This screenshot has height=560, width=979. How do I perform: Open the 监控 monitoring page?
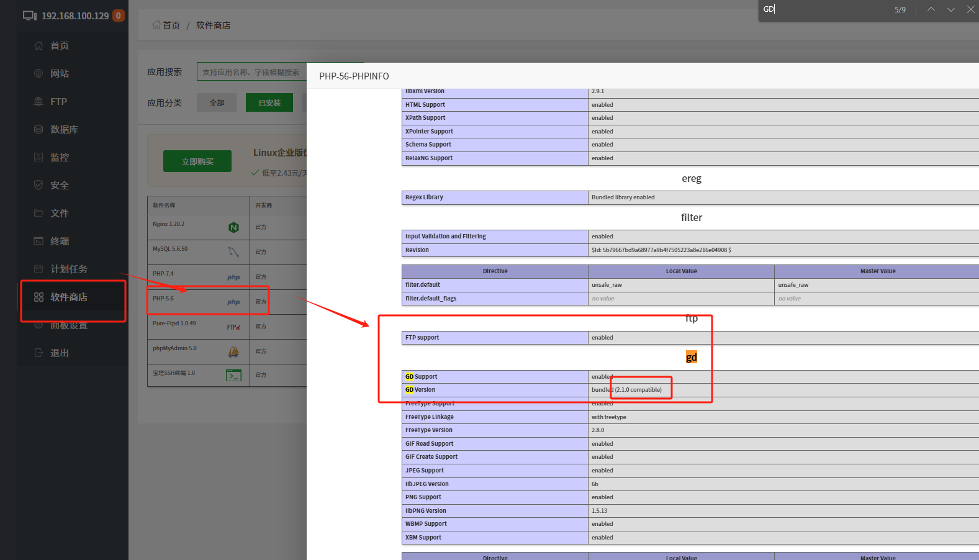[59, 157]
